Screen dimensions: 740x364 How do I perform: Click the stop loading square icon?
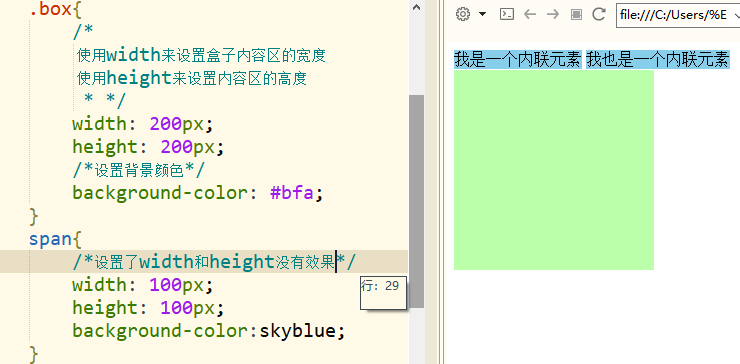click(576, 14)
